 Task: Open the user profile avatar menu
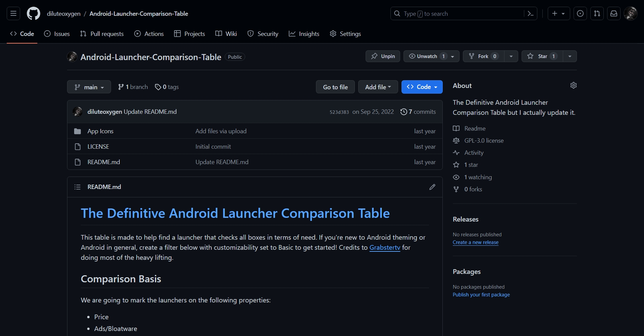coord(631,14)
